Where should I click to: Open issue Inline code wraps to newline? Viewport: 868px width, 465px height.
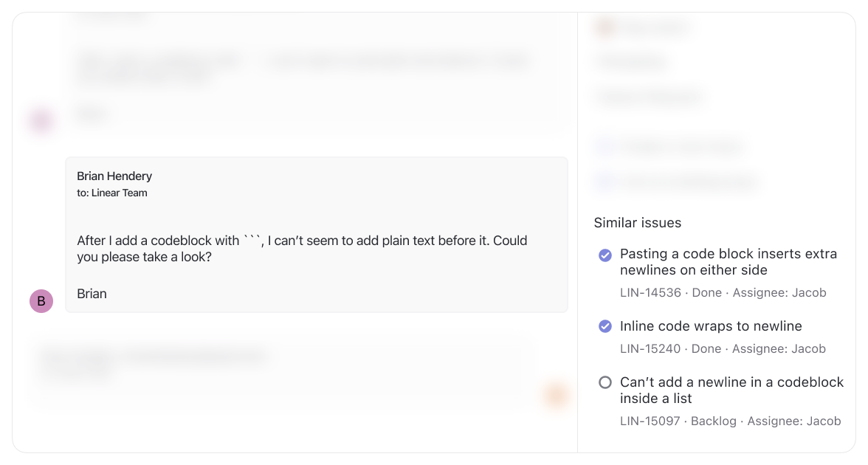click(711, 326)
